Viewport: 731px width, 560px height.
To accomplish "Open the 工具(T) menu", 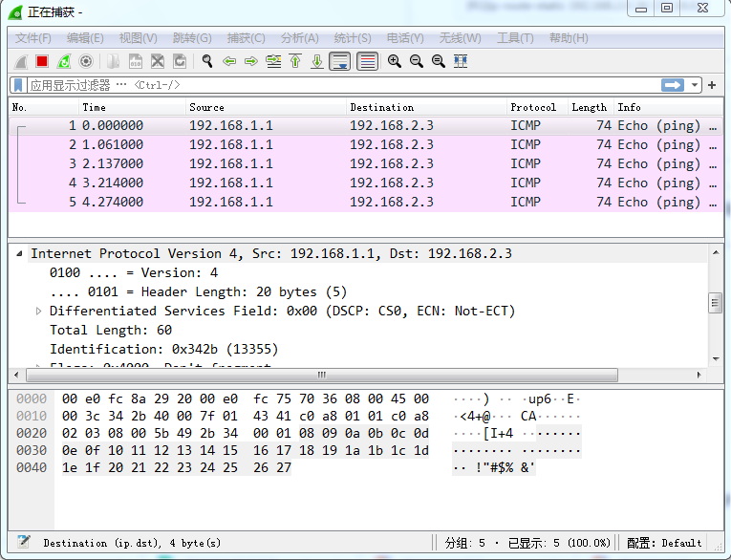I will 515,38.
